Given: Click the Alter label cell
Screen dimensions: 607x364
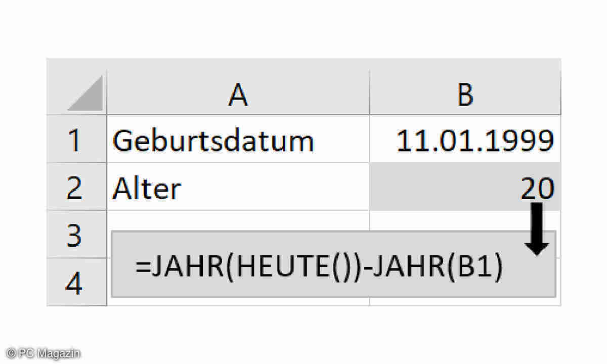Looking at the screenshot, I should [x=147, y=188].
